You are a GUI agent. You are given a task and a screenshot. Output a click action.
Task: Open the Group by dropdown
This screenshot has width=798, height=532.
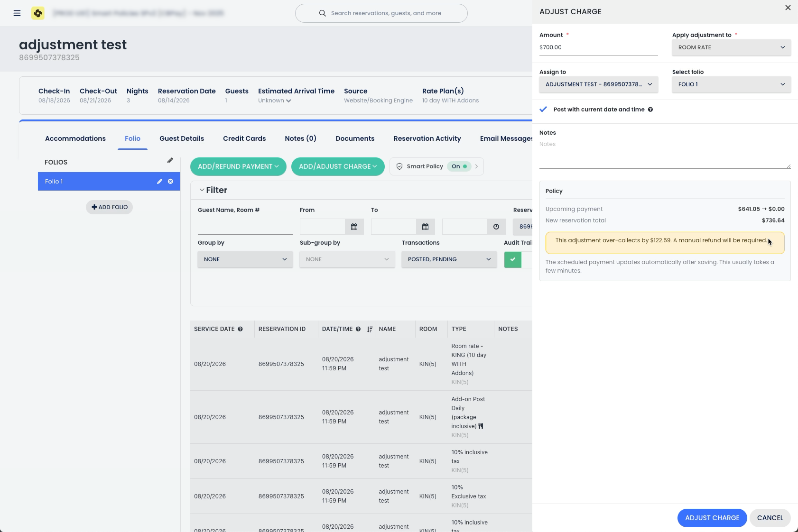245,259
